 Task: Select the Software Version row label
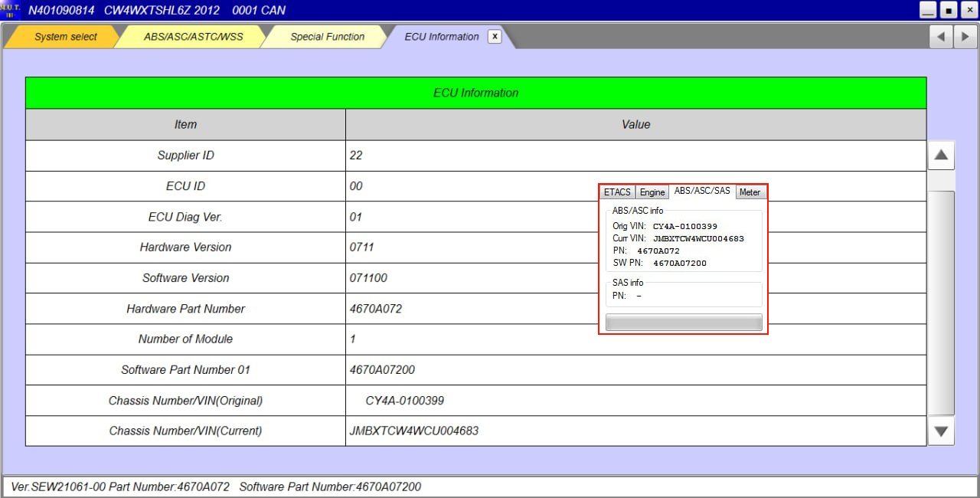click(x=185, y=278)
